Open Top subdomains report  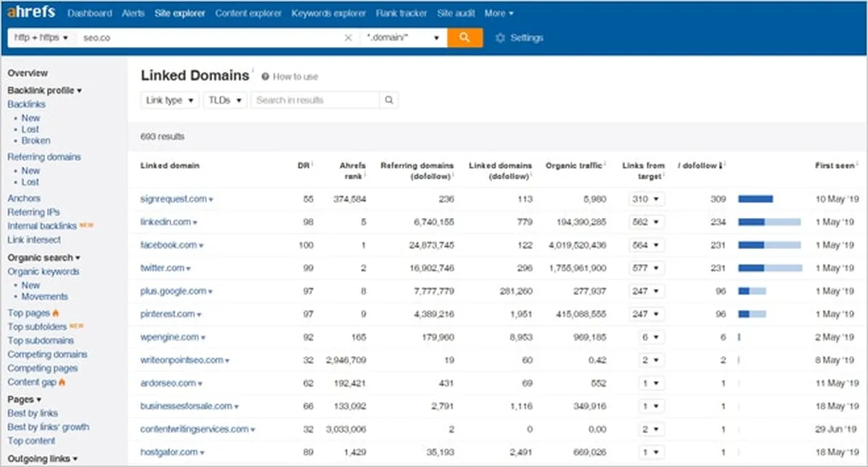tap(41, 340)
